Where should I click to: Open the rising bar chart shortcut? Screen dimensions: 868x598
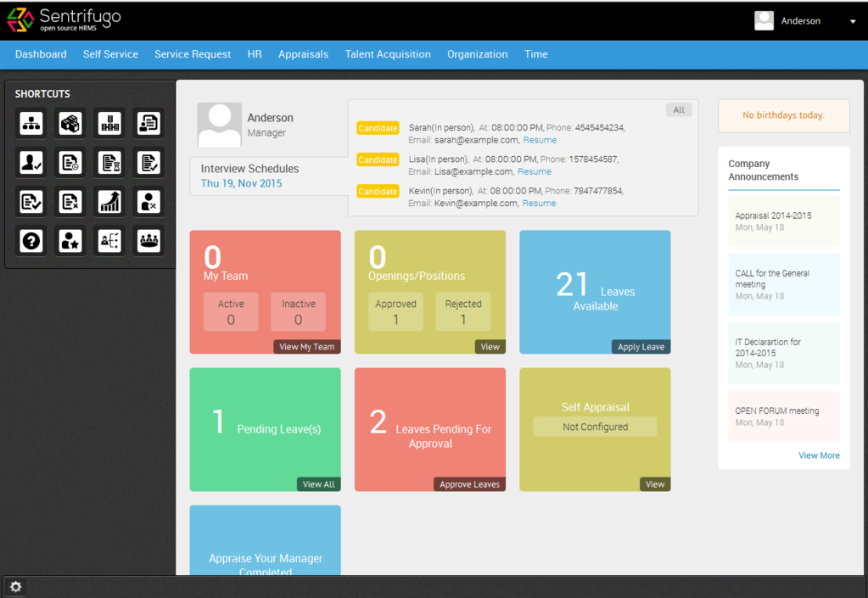pyautogui.click(x=109, y=202)
